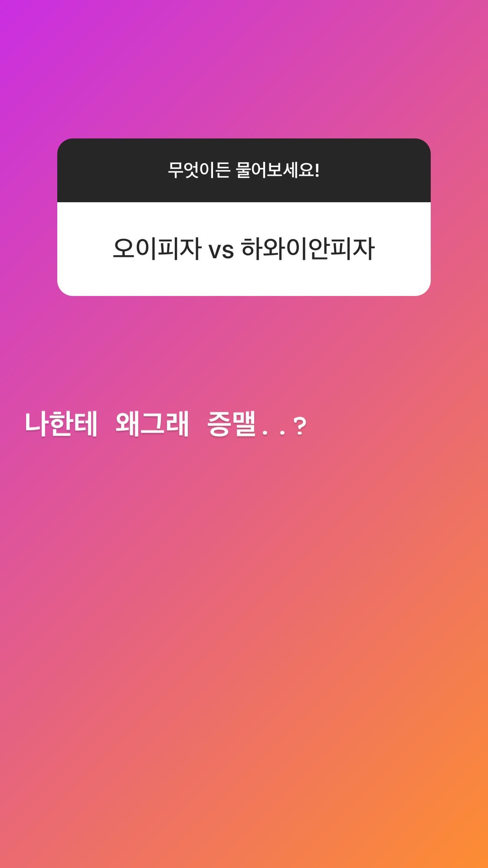This screenshot has width=488, height=868.
Task: Tap the word '오이피자' in the sticker
Action: [157, 249]
